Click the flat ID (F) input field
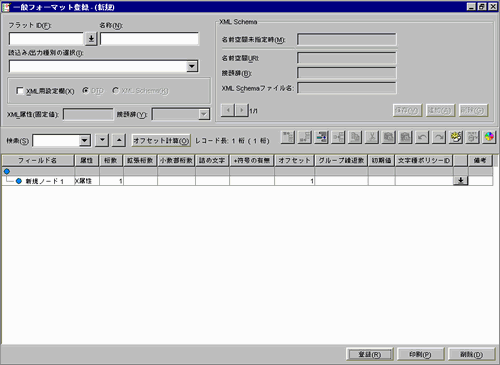The height and width of the screenshot is (365, 500). pos(46,39)
